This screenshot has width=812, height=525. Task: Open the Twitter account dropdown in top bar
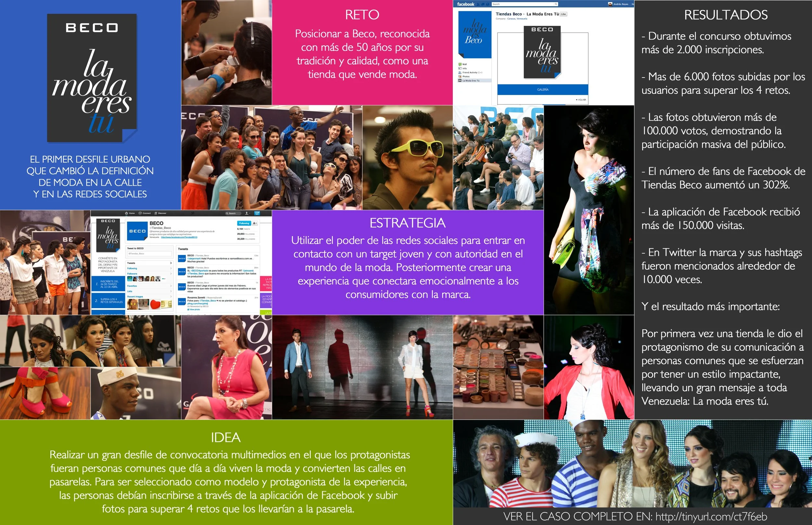click(247, 213)
